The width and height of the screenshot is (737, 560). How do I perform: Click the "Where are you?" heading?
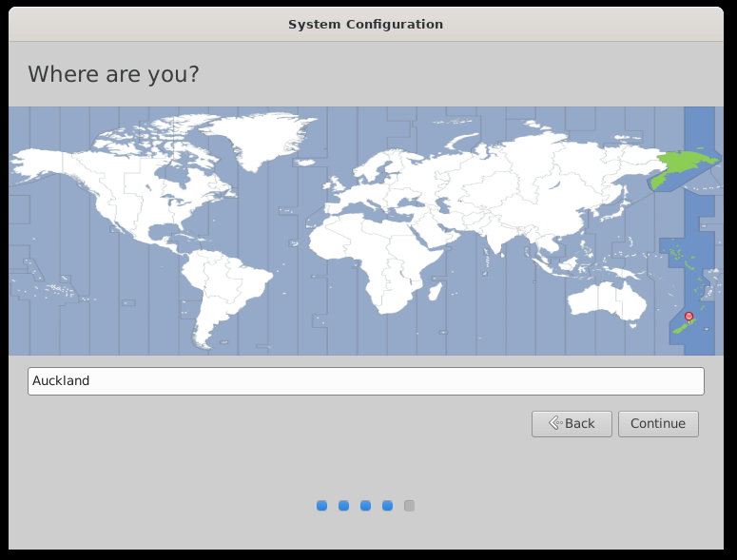point(113,74)
